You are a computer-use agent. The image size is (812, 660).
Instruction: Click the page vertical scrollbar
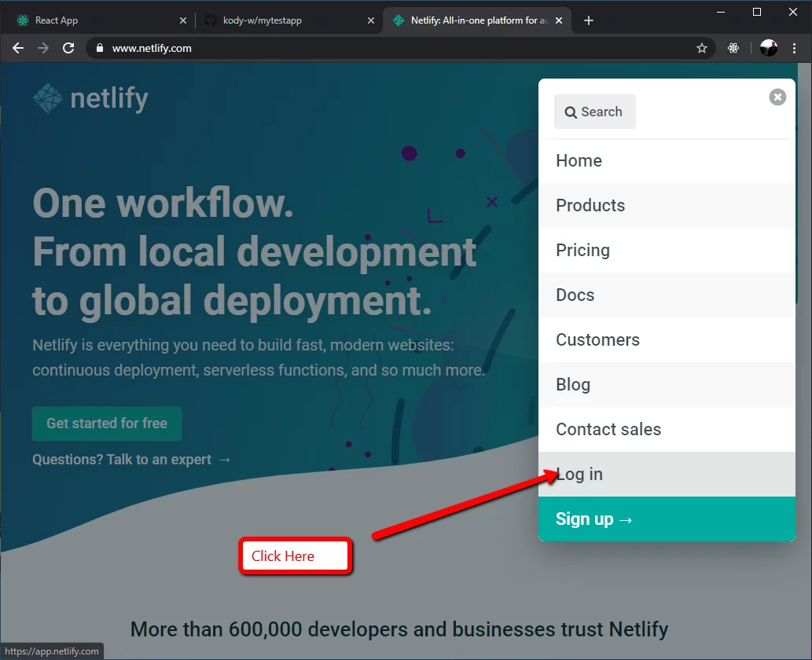(x=804, y=361)
